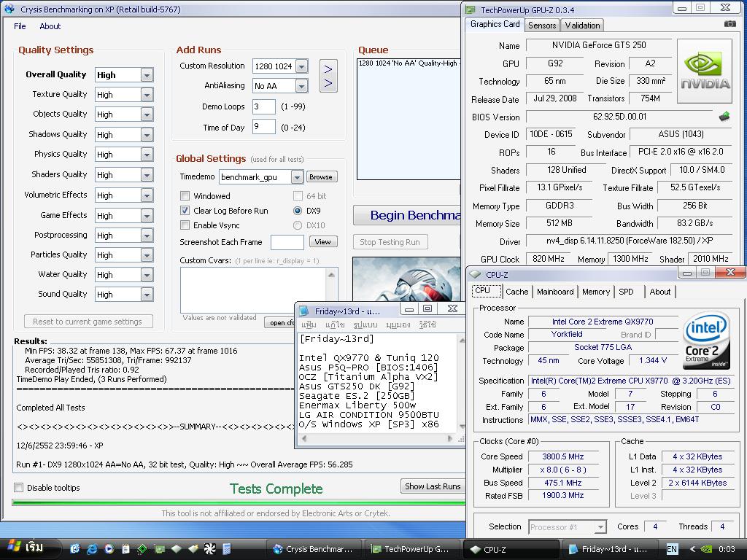Screen dimensions: 747x560
Task: Open the File menu
Action: point(20,26)
